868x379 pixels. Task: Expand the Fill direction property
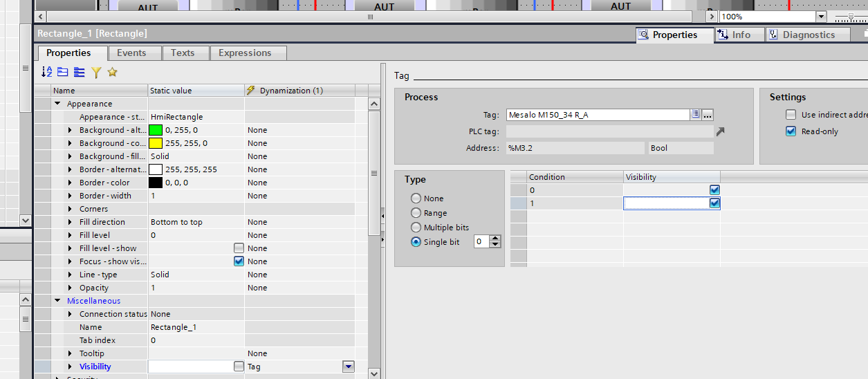coord(70,222)
